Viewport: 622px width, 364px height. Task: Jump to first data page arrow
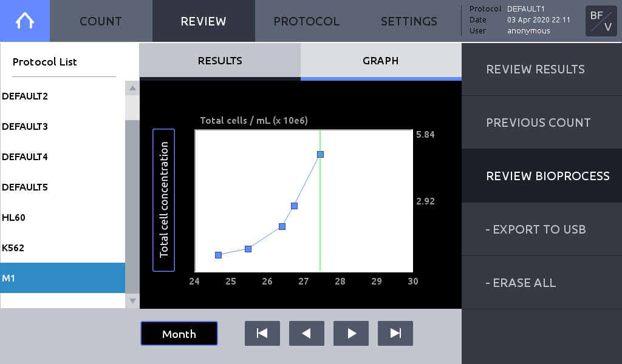pyautogui.click(x=262, y=333)
